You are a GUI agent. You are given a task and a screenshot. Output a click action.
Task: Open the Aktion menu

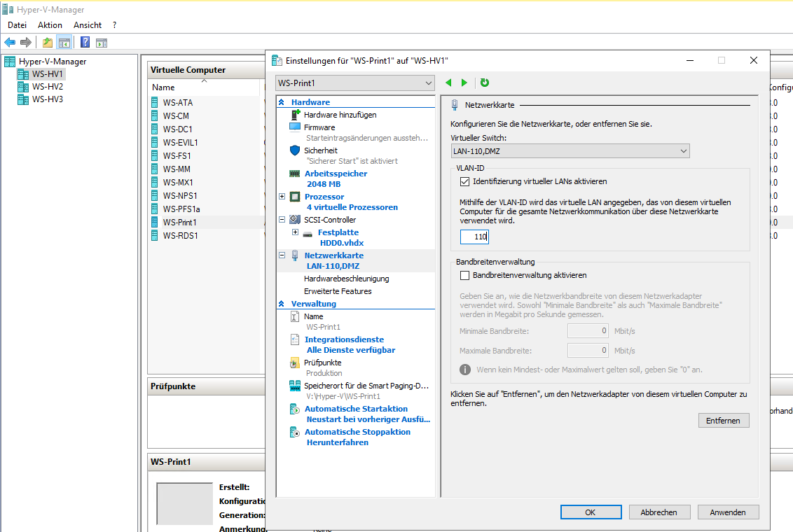tap(50, 24)
